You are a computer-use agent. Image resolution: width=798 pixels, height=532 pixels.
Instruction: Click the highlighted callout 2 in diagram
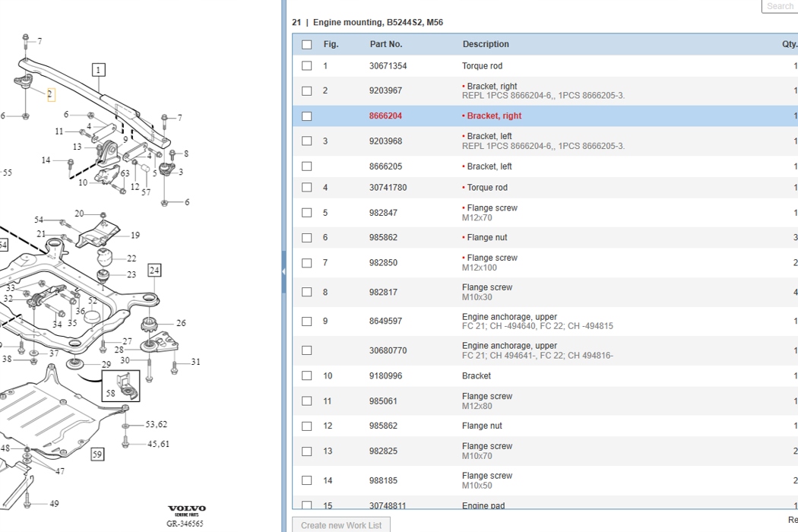(x=50, y=94)
